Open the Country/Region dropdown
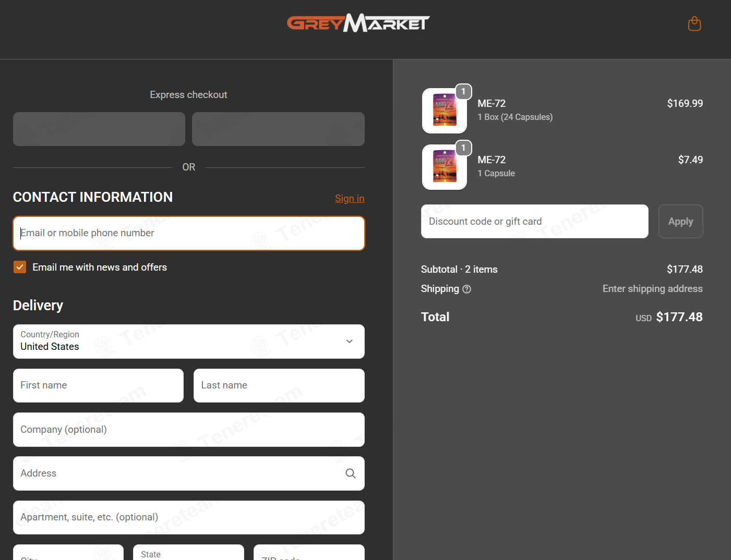 (x=189, y=342)
